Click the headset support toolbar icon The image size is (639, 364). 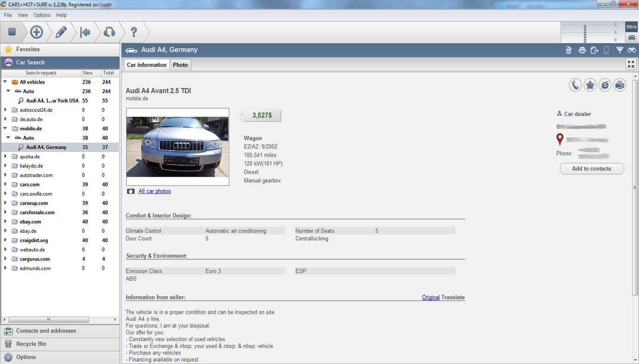109,32
